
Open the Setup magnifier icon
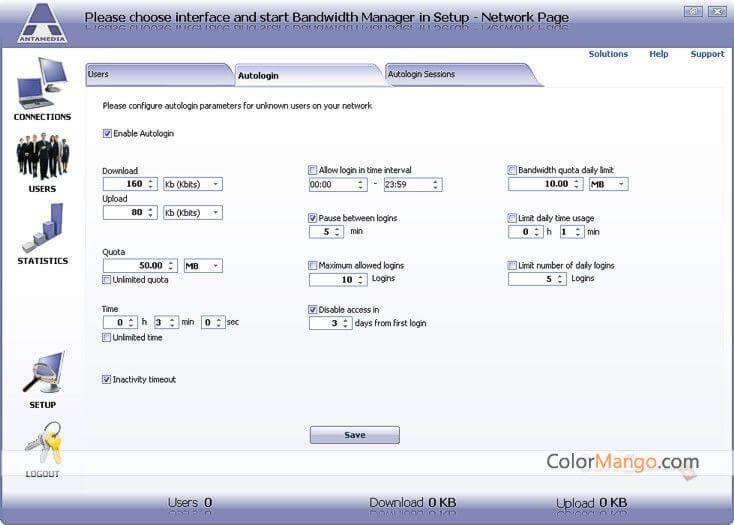click(42, 374)
